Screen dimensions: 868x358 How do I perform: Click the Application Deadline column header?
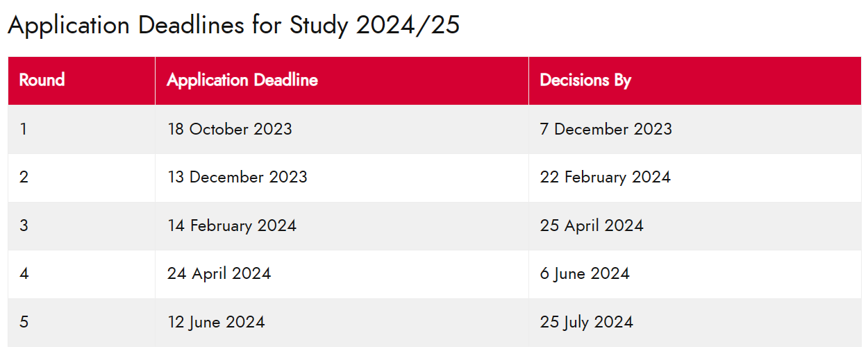click(242, 80)
